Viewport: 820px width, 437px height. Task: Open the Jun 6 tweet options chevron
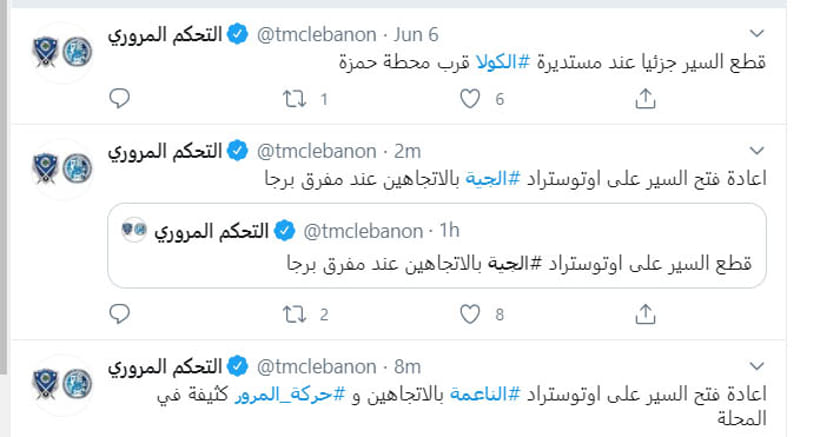(x=757, y=34)
